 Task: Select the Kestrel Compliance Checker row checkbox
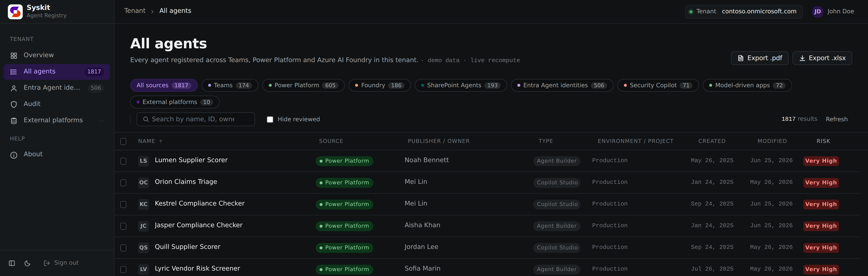(123, 204)
